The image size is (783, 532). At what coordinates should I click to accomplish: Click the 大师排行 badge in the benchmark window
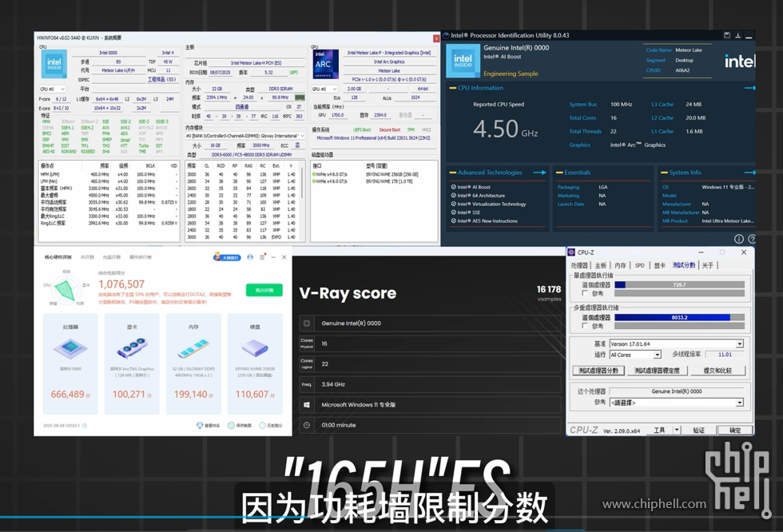227,257
